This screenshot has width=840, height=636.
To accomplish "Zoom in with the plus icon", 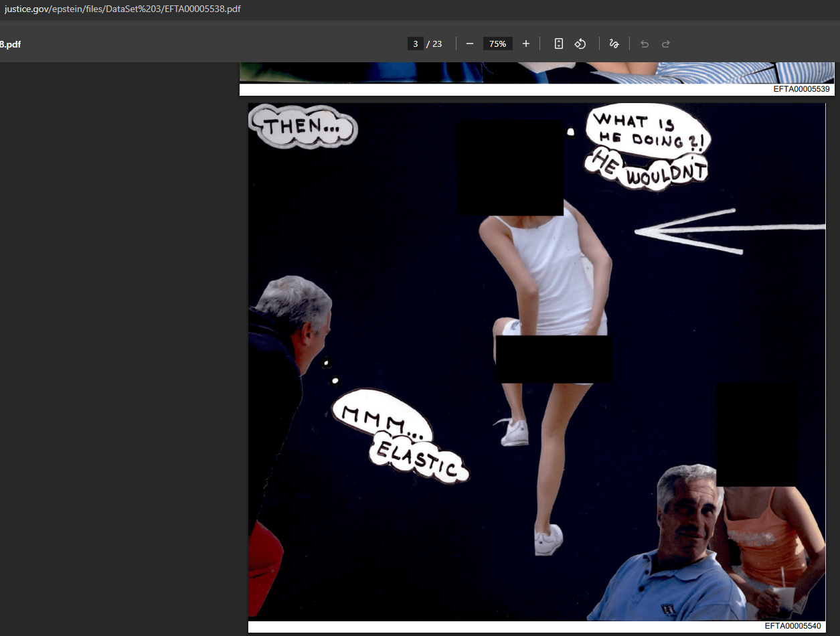I will click(x=526, y=44).
